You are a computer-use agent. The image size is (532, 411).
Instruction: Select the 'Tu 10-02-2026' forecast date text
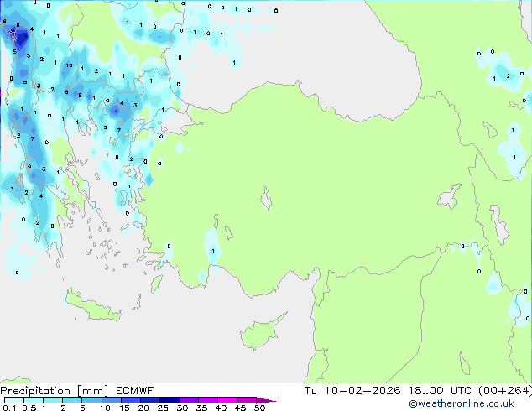coord(352,391)
